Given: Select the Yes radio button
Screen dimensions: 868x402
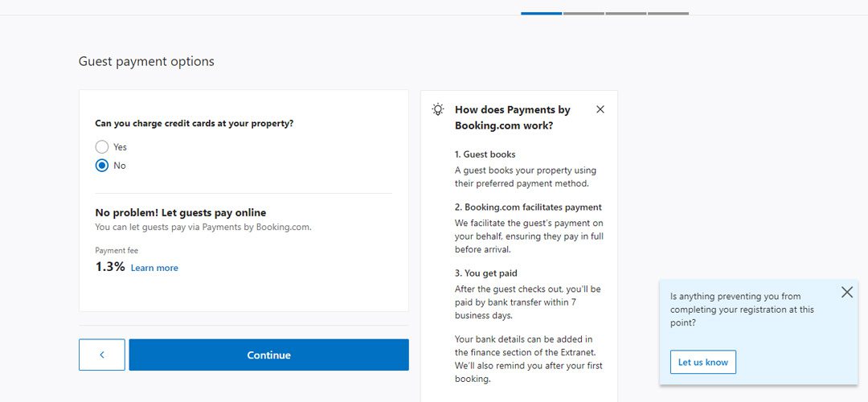Looking at the screenshot, I should pos(102,147).
